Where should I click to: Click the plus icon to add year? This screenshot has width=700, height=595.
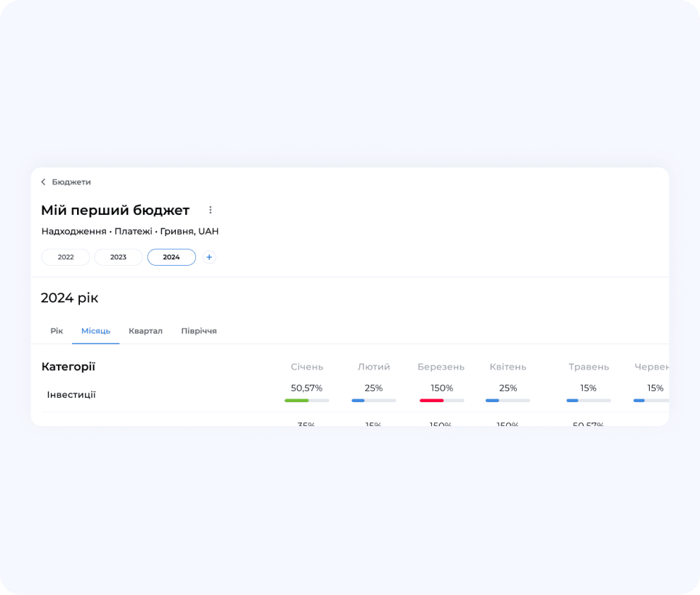pyautogui.click(x=209, y=257)
